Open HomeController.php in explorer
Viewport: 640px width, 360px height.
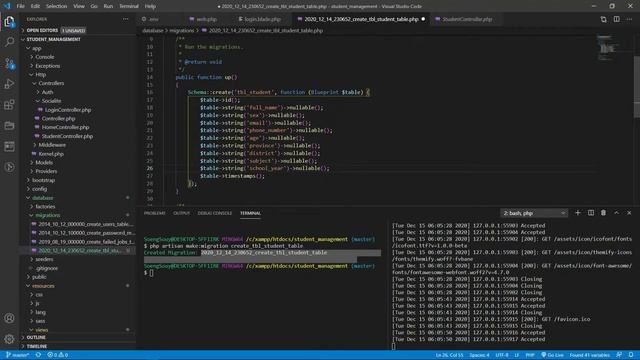pos(65,127)
